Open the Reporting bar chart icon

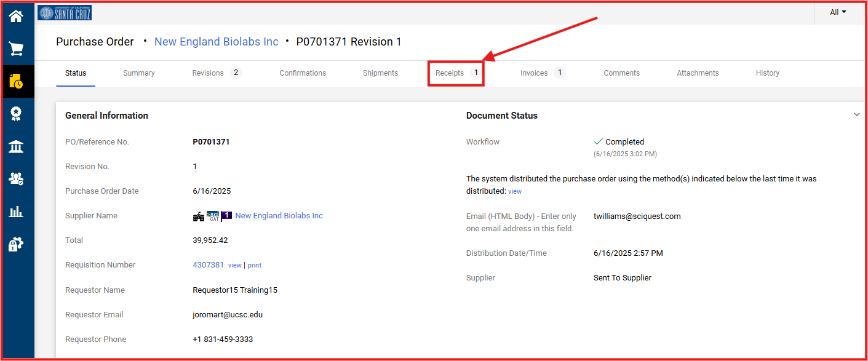click(x=16, y=212)
